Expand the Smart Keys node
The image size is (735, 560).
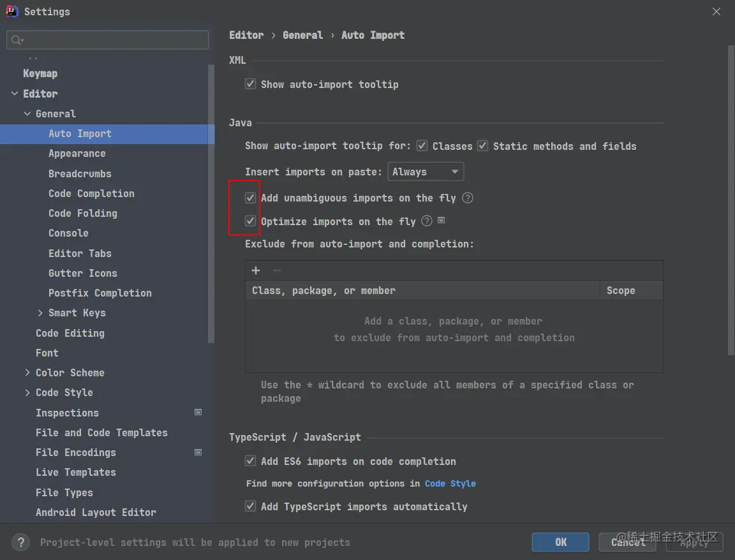coord(40,313)
